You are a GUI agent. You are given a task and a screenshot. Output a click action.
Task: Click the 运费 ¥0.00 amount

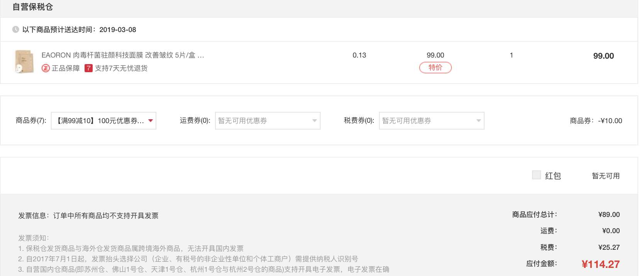click(611, 231)
